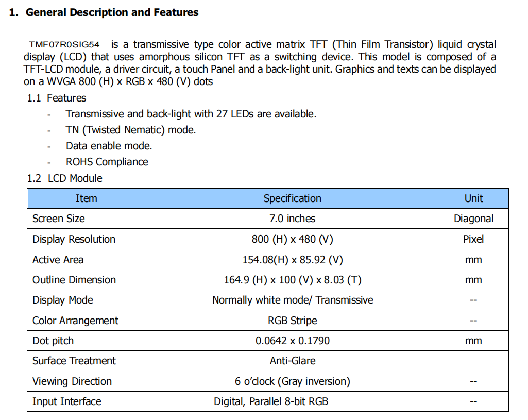
Task: Select the 'Color Arrangement' cell
Action: (x=87, y=321)
